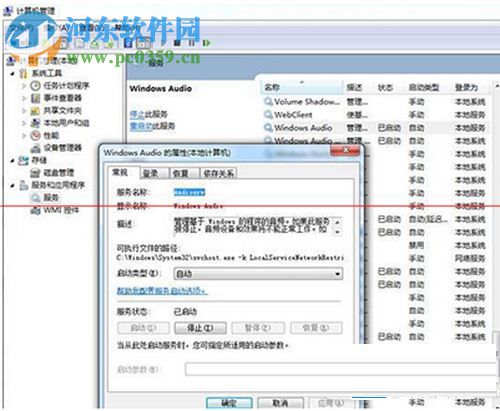Viewport: 500px width, 411px height.
Task: Click the 网络服务 logon cell
Action: coord(470,258)
